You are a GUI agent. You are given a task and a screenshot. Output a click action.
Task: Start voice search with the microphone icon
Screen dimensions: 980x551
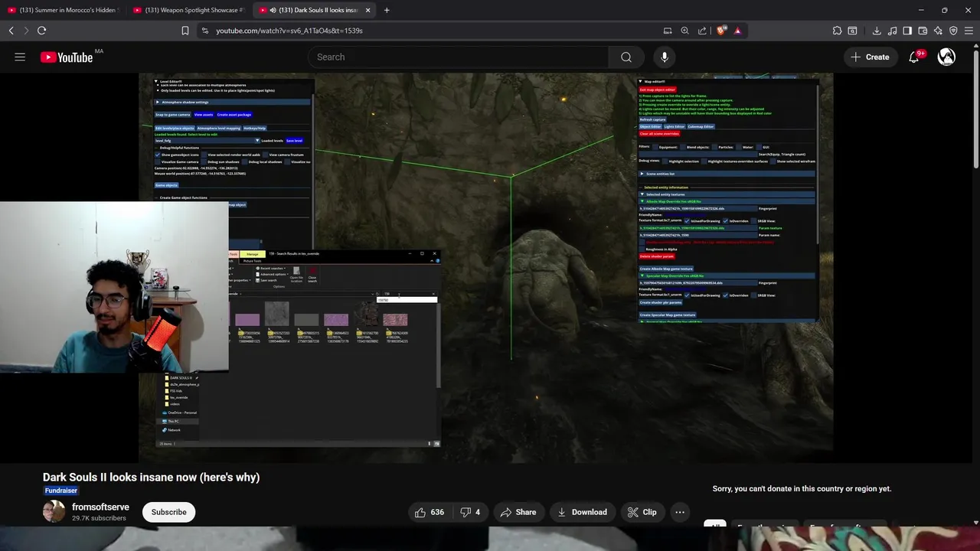(x=665, y=57)
